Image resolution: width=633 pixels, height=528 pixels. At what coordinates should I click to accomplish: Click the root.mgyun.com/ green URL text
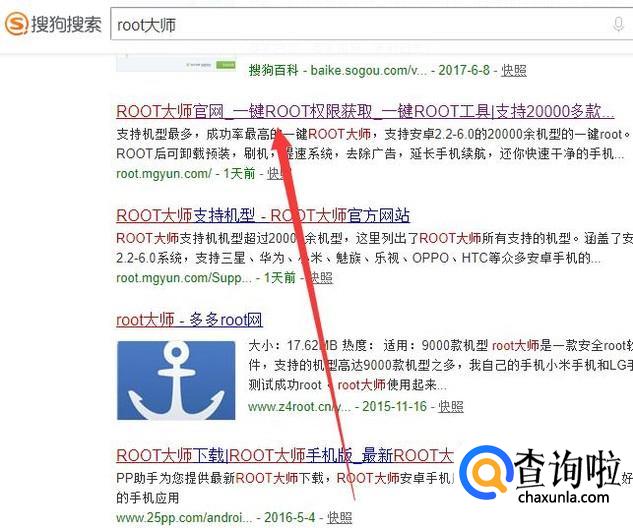pos(163,174)
